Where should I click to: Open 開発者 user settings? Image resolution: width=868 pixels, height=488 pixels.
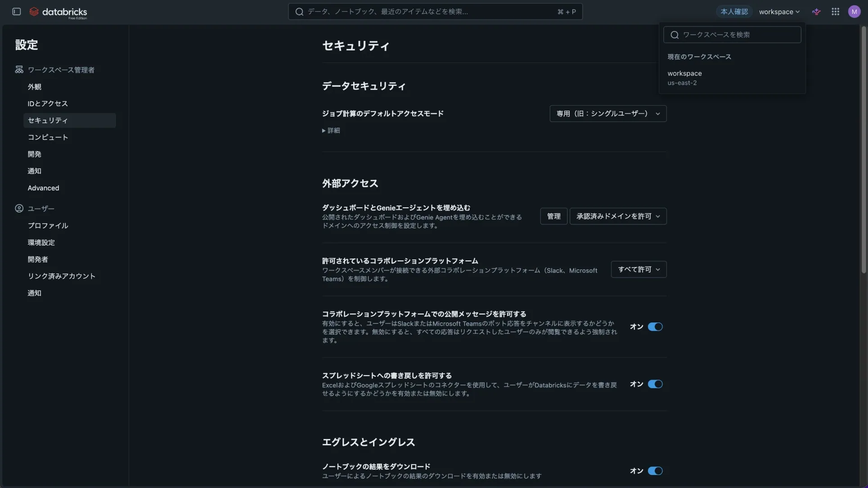(69, 260)
